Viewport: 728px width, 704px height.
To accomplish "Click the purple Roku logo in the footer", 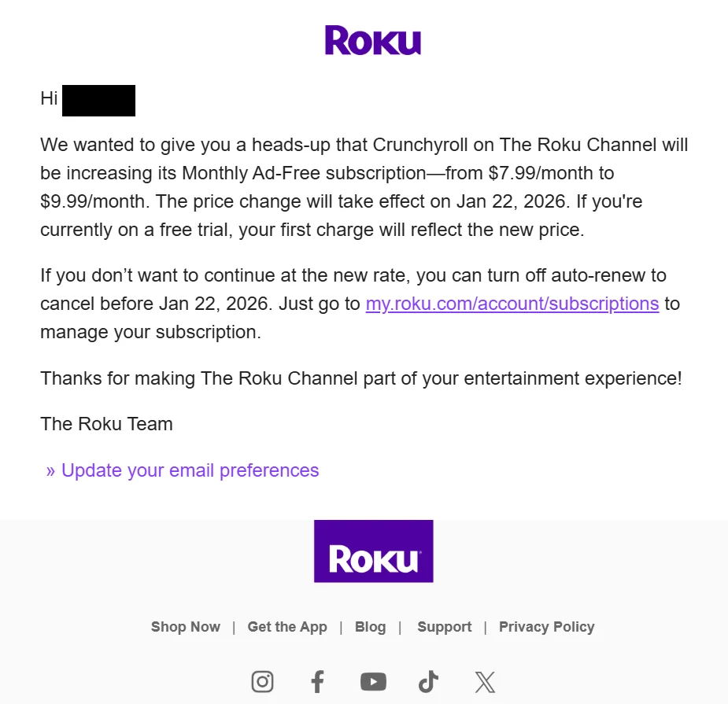I will coord(373,551).
